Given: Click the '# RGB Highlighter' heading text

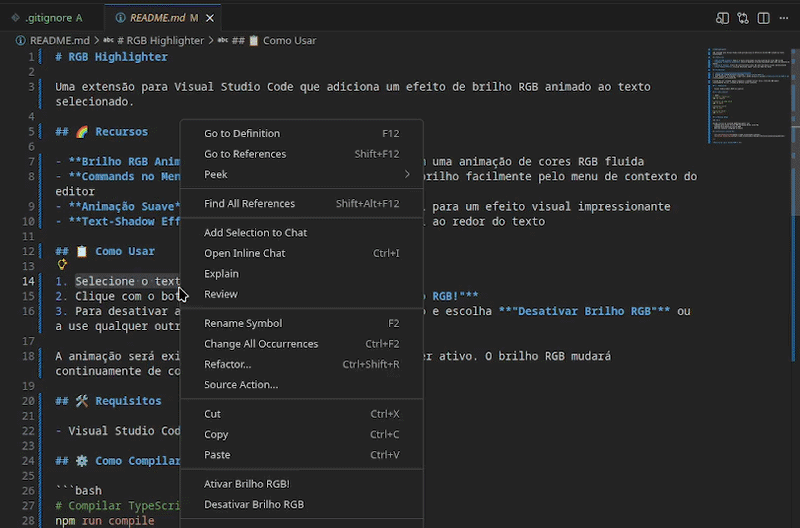Looking at the screenshot, I should [111, 57].
